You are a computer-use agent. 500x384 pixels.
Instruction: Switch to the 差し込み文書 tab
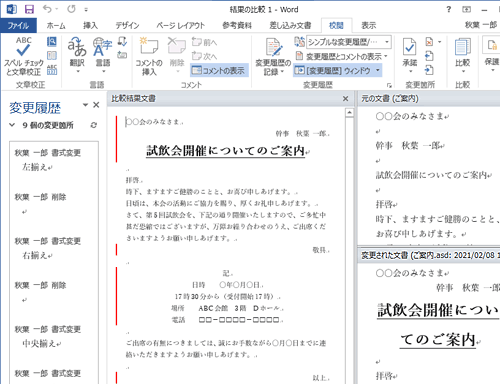(290, 25)
